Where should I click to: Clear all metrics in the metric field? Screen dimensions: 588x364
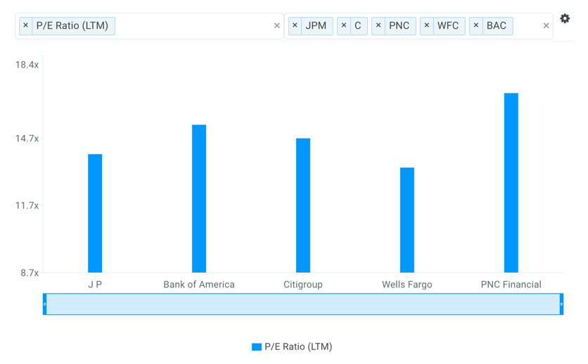pyautogui.click(x=276, y=25)
